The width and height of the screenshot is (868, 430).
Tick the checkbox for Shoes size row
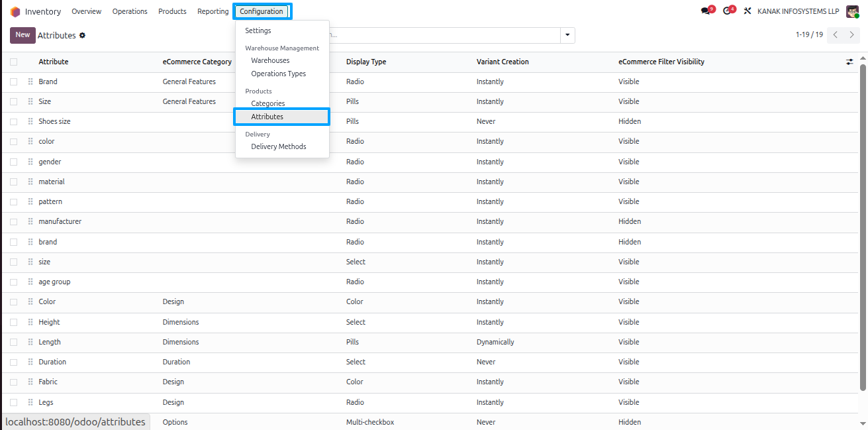(x=13, y=122)
